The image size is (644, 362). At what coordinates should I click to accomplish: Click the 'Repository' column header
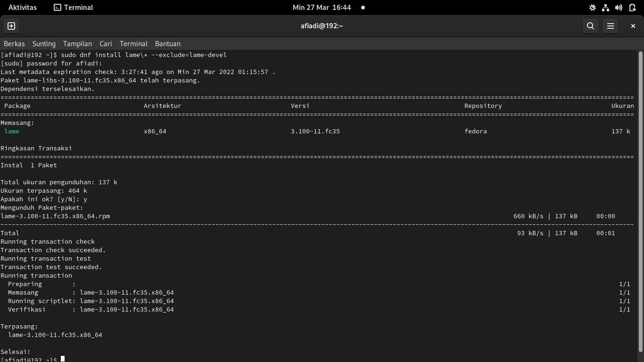point(483,106)
